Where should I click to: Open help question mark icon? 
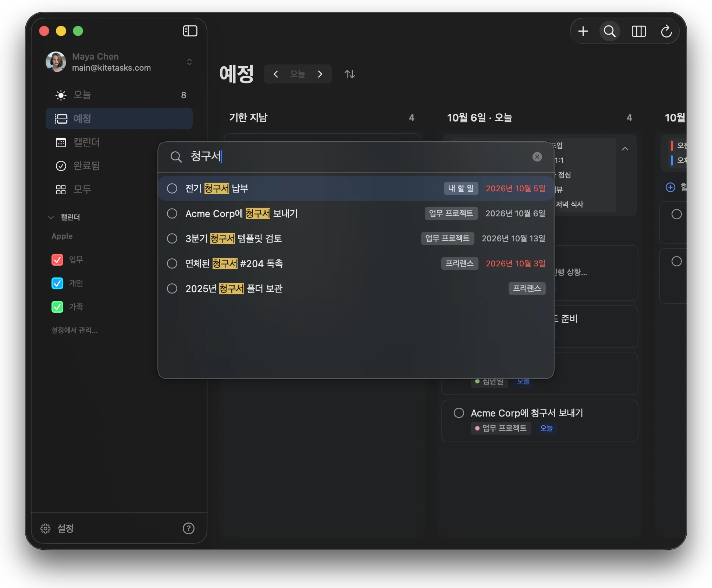(x=189, y=528)
